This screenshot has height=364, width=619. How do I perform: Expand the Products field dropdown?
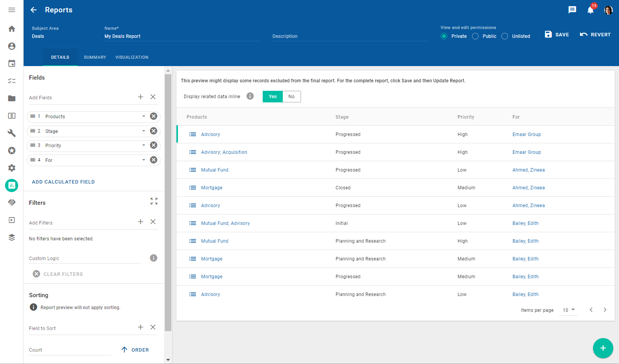tap(144, 116)
